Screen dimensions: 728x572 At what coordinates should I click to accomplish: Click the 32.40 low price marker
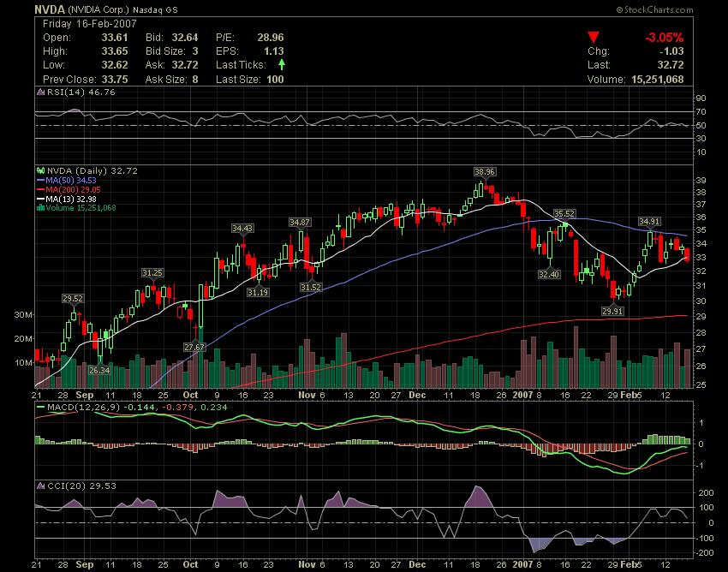(549, 274)
